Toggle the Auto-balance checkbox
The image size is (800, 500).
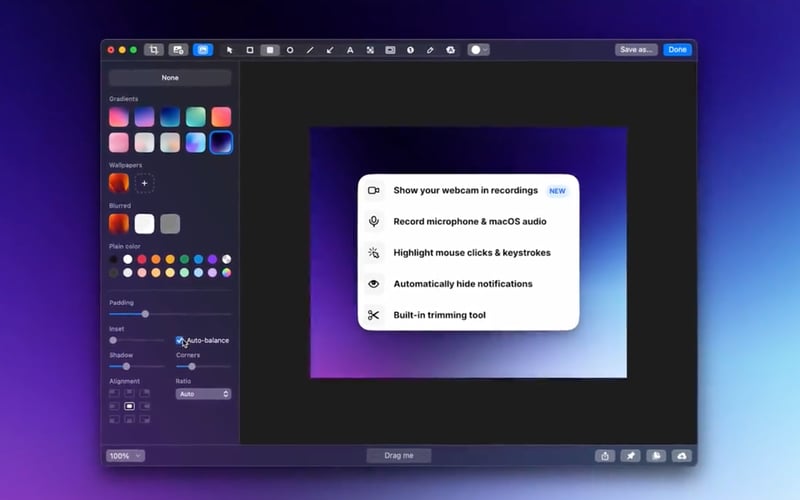[x=180, y=340]
